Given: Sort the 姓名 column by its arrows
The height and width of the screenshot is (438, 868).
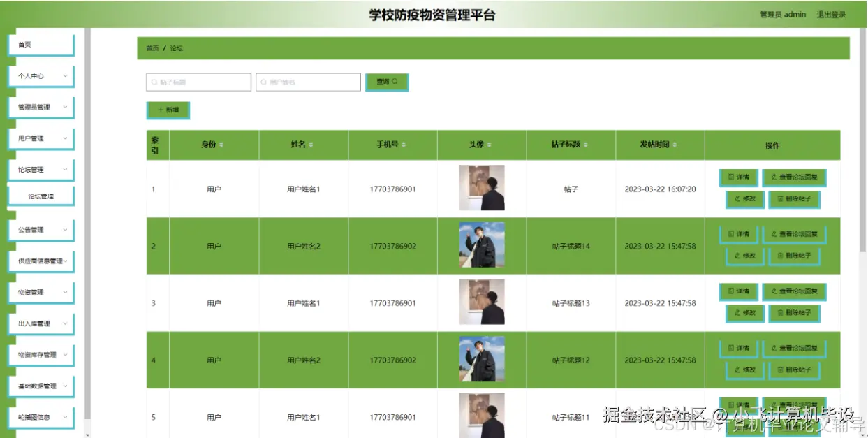Looking at the screenshot, I should (311, 145).
